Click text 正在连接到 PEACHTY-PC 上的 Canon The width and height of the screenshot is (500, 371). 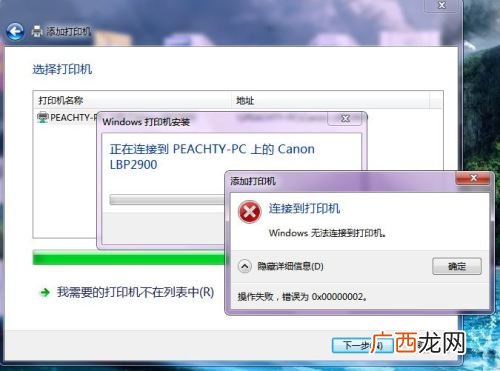pos(212,149)
